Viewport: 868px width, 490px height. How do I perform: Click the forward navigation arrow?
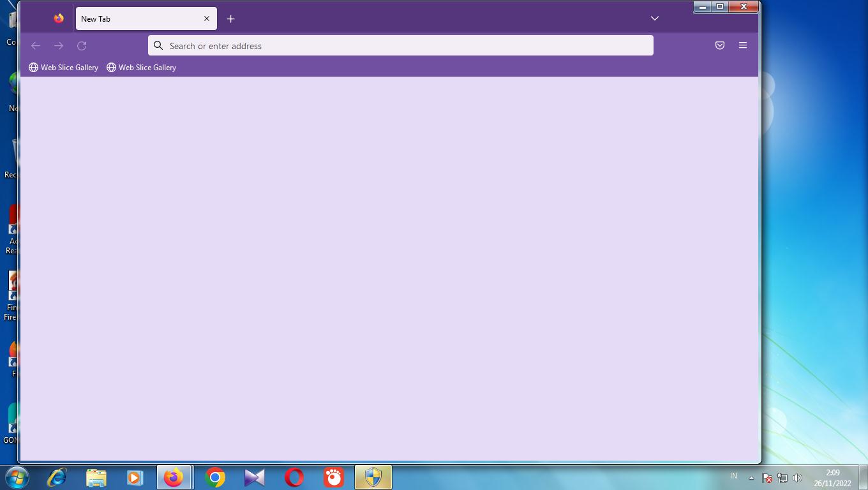coord(59,46)
